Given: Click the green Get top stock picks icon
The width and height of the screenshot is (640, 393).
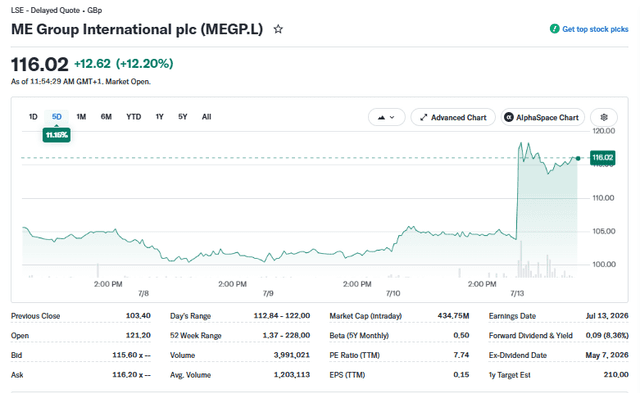Looking at the screenshot, I should click(554, 29).
